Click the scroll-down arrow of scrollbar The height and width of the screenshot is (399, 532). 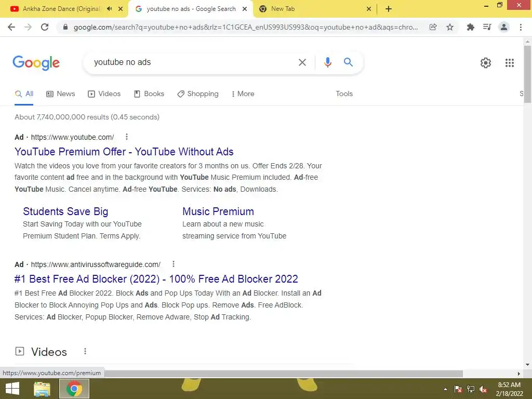point(527,365)
